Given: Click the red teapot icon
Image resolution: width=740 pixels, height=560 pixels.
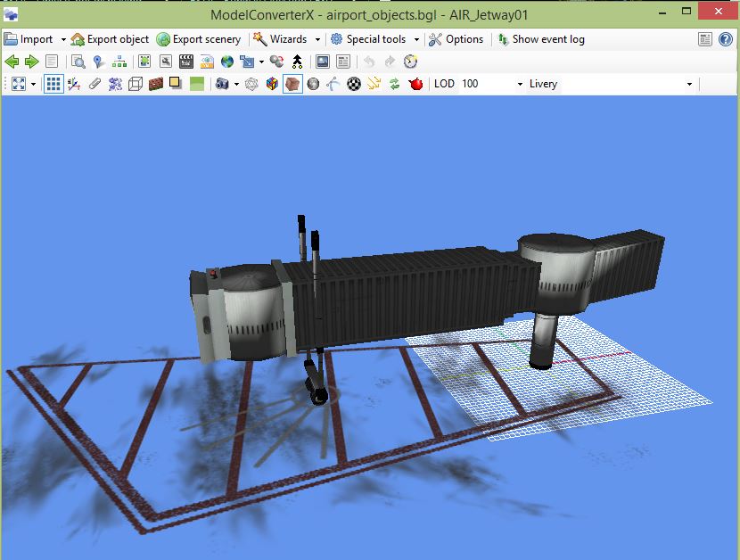Looking at the screenshot, I should point(415,84).
